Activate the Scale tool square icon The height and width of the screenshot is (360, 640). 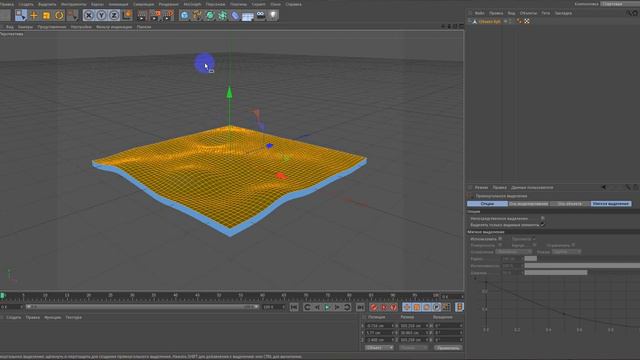coord(47,16)
